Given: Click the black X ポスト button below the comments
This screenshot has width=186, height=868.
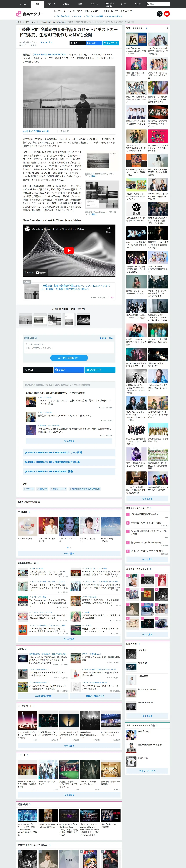Looking at the screenshot, I should (38, 370).
